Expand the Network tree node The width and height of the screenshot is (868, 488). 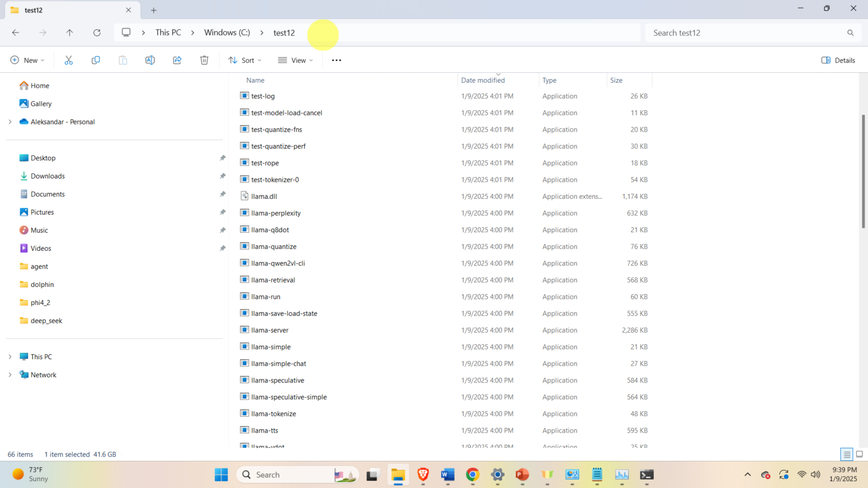tap(10, 374)
